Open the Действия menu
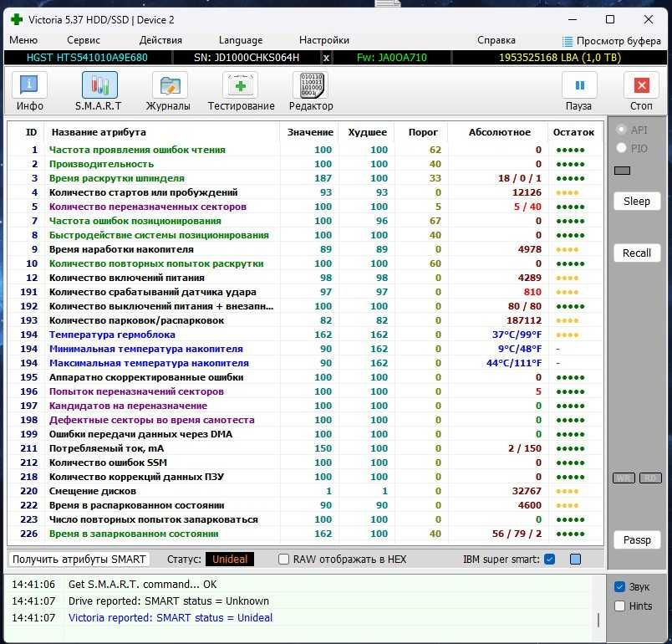The width and height of the screenshot is (672, 644). coord(160,40)
